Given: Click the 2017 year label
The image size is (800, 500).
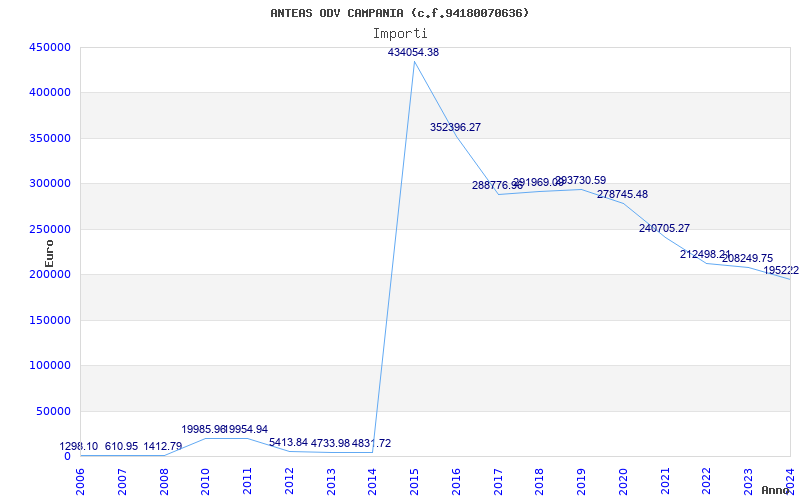Looking at the screenshot, I should [x=498, y=481].
